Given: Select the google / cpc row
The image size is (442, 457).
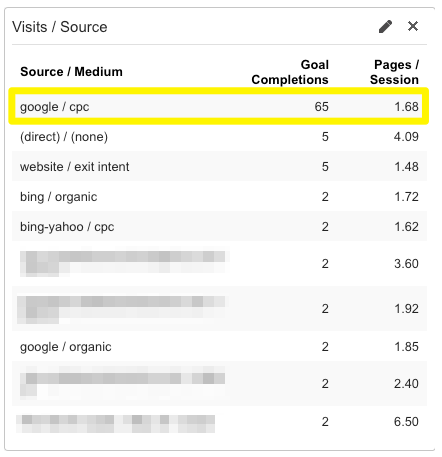Looking at the screenshot, I should click(219, 106).
